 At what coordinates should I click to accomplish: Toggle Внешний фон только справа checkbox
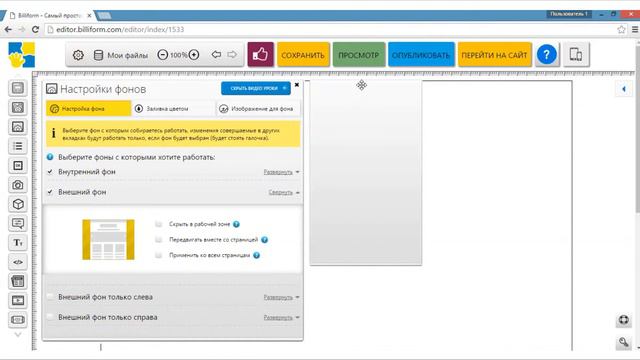coord(50,317)
